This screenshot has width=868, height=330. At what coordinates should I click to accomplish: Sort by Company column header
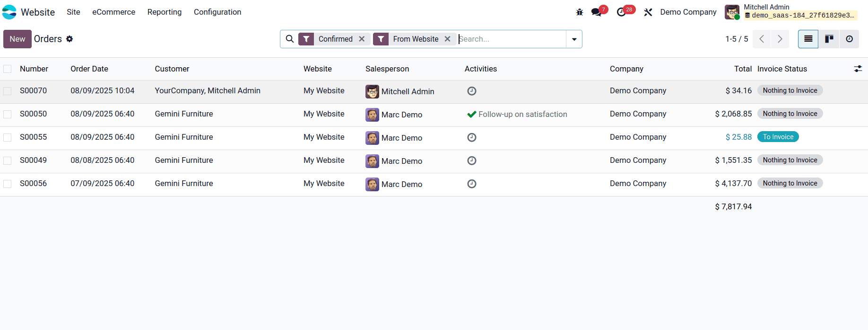[626, 69]
